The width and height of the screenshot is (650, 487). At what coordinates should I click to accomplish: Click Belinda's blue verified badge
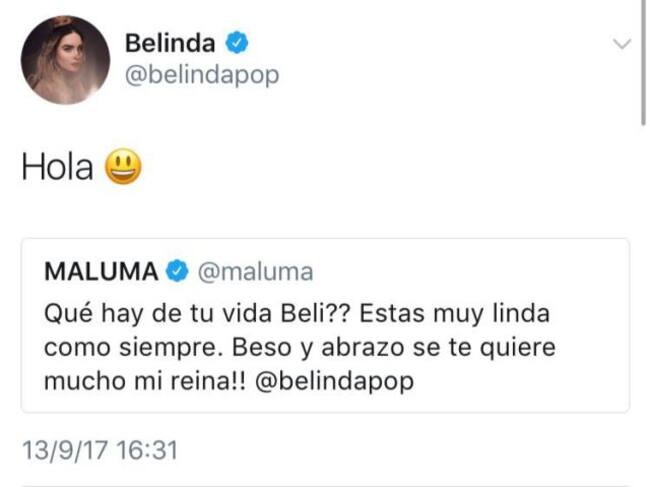click(237, 43)
